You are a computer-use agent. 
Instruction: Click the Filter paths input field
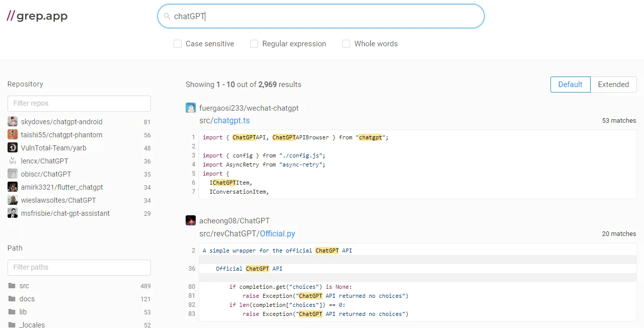pyautogui.click(x=79, y=267)
